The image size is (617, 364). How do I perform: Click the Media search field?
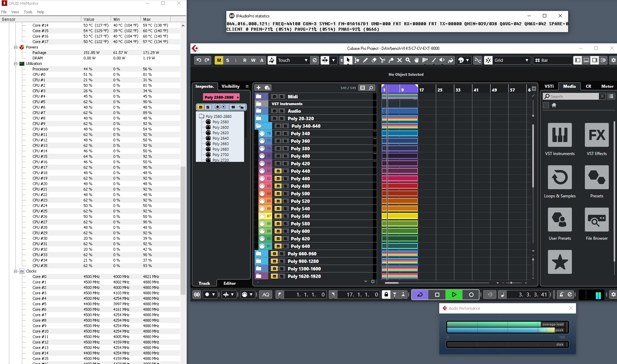[571, 96]
